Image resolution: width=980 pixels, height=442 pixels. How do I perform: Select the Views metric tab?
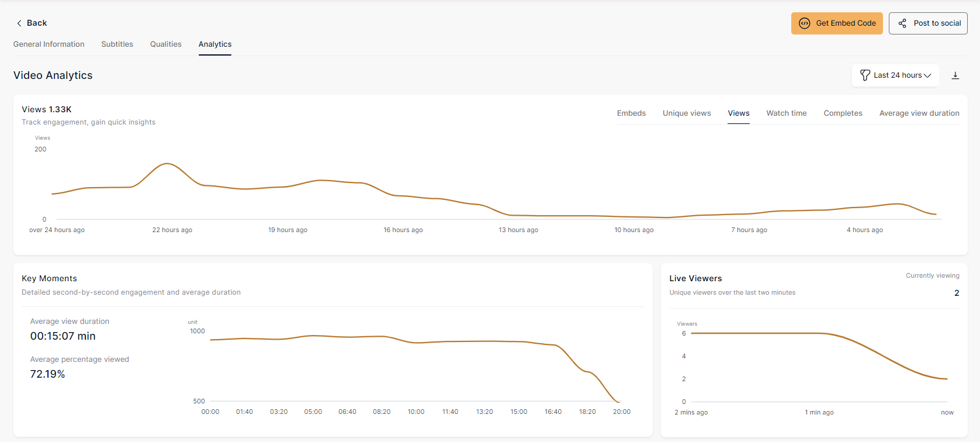(739, 113)
